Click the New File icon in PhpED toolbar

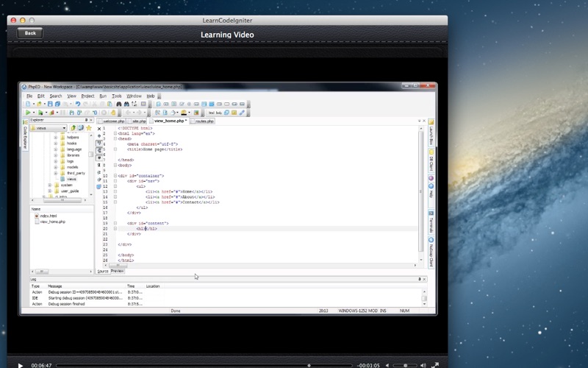click(28, 104)
